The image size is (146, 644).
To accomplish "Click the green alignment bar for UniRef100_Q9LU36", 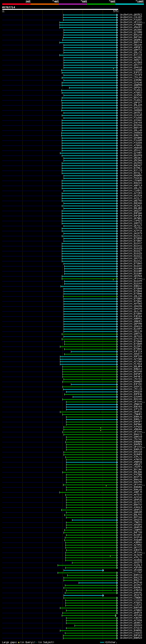I will [91, 296].
